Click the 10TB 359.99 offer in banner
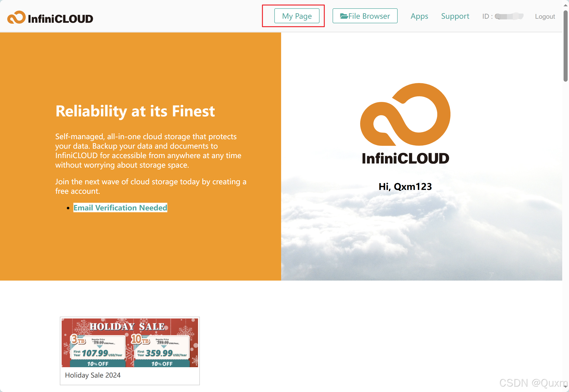Screen dimensions: 569x392 [x=162, y=351]
